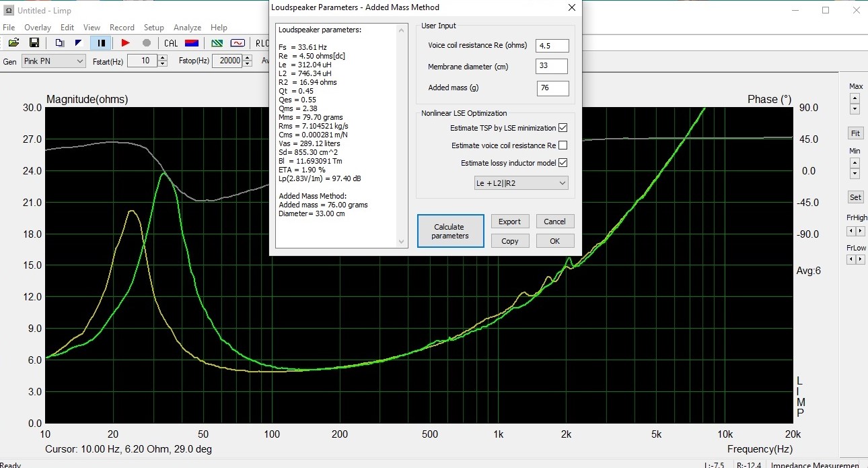This screenshot has width=868, height=468.
Task: Click the FrHigh left arrow
Action: pos(851,231)
